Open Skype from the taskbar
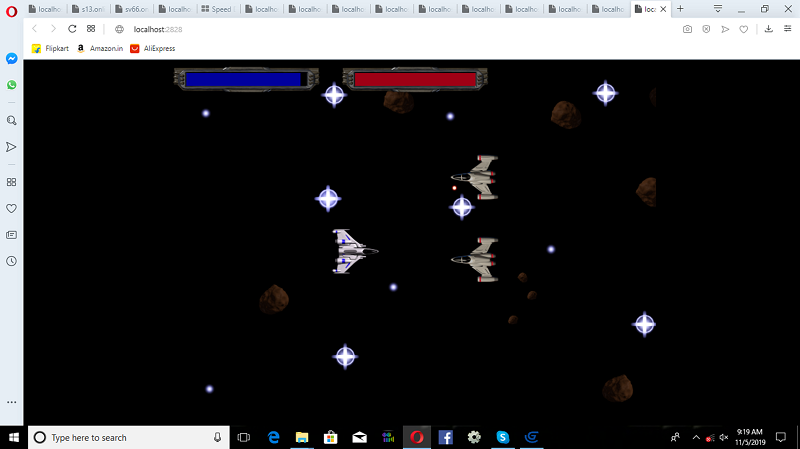Image resolution: width=800 pixels, height=449 pixels. [503, 437]
